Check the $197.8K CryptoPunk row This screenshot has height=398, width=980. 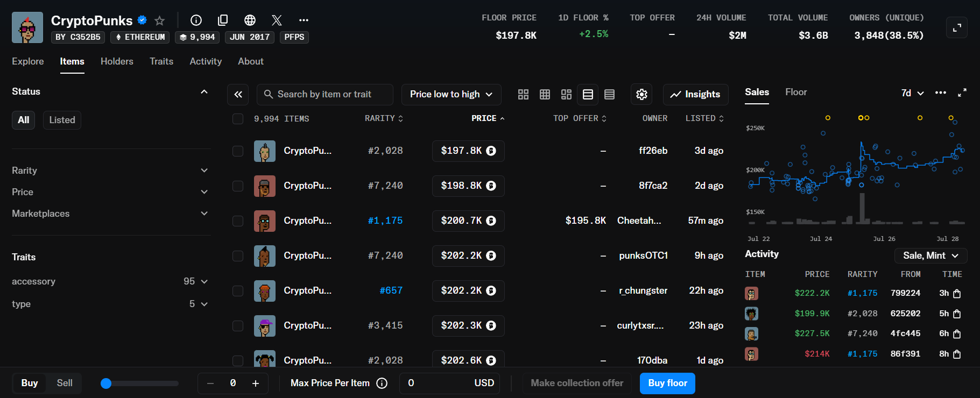238,151
